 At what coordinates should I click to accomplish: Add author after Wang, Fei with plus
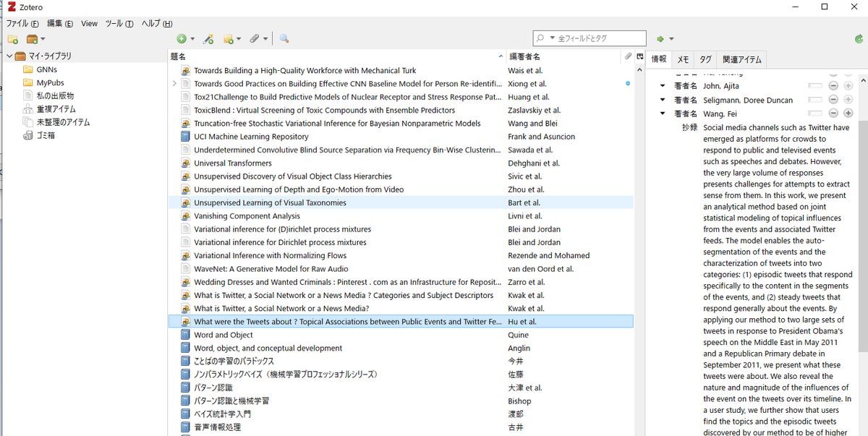(848, 114)
